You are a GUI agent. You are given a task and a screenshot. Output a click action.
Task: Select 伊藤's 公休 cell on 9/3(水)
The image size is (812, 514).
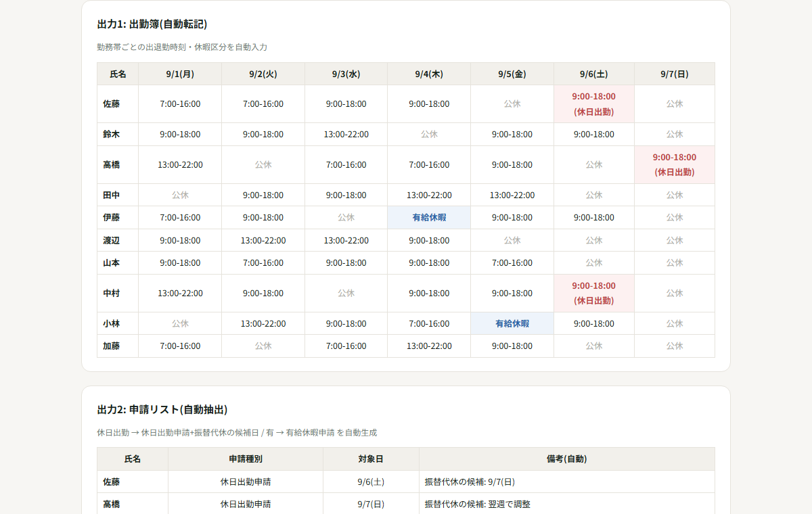346,218
